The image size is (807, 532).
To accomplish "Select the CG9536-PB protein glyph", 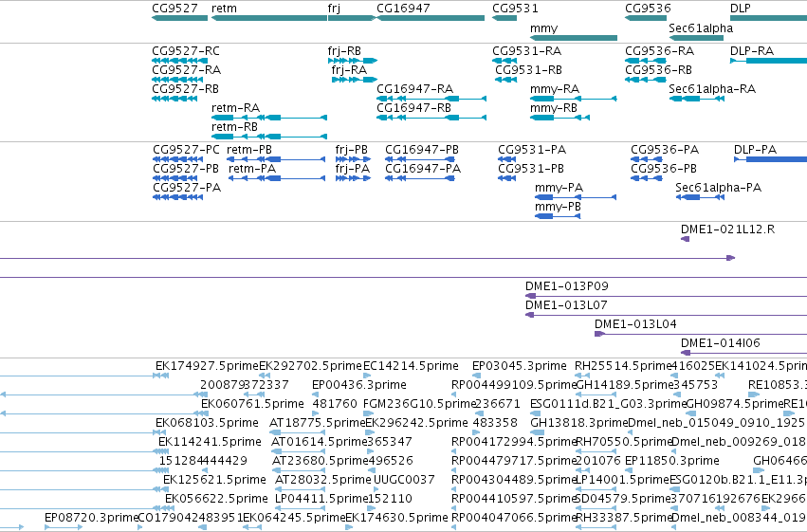I will [x=647, y=178].
